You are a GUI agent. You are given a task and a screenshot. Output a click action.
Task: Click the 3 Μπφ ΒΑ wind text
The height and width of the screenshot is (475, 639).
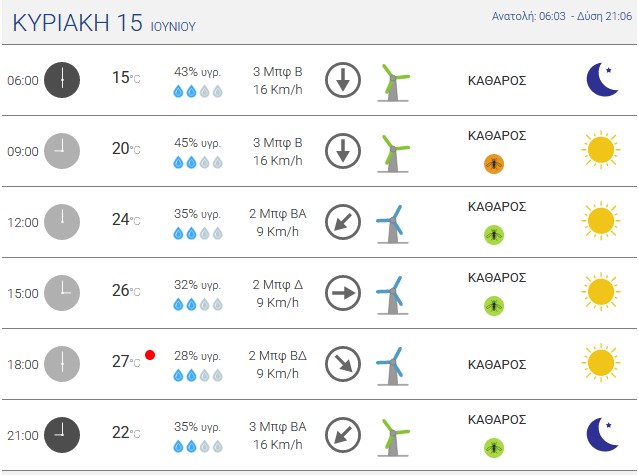(x=278, y=427)
